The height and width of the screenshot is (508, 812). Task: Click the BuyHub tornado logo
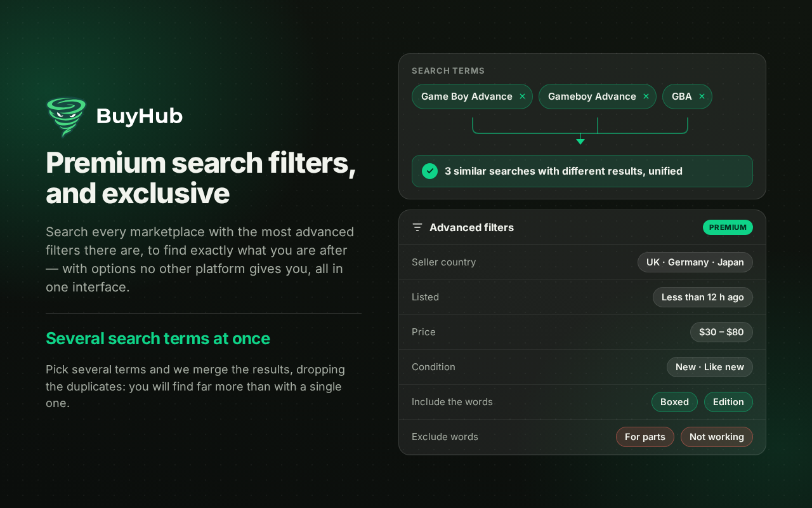pyautogui.click(x=66, y=117)
